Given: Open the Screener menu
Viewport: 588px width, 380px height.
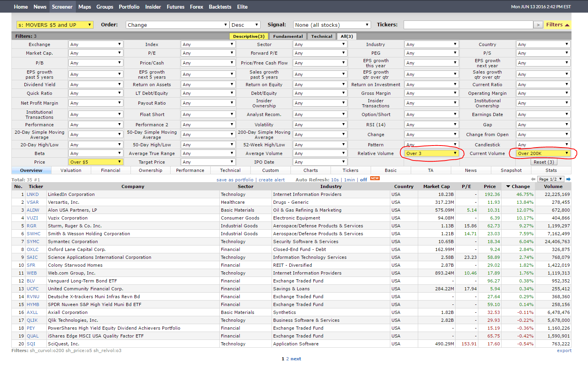Looking at the screenshot, I should pyautogui.click(x=62, y=7).
